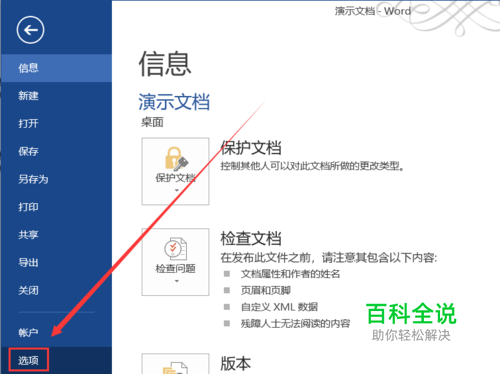
Task: Click 关闭 in the sidebar
Action: pos(56,290)
